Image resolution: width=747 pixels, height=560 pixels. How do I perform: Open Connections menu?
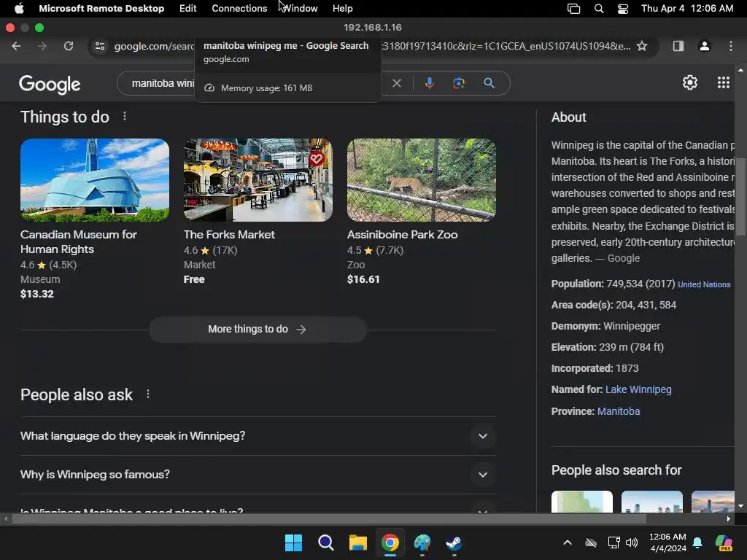[239, 9]
